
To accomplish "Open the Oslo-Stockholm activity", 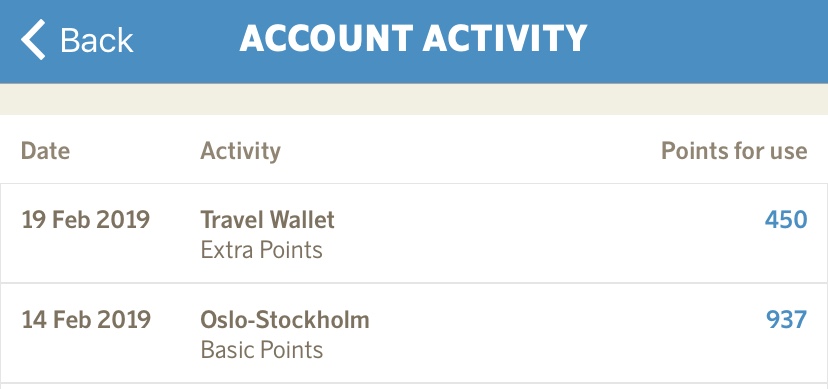I will click(x=285, y=320).
